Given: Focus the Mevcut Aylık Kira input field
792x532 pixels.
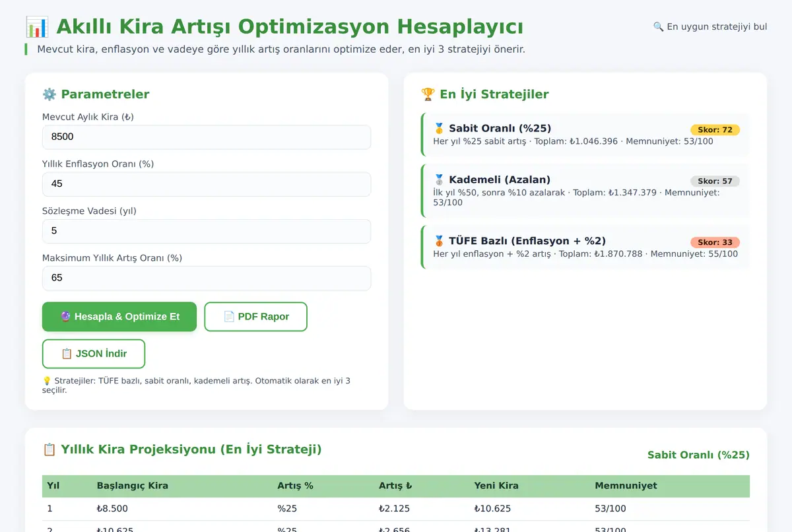Looking at the screenshot, I should pyautogui.click(x=207, y=137).
